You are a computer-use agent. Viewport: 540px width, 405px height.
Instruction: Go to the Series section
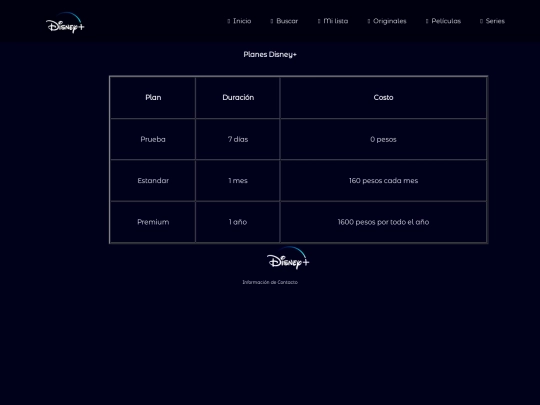pos(495,21)
